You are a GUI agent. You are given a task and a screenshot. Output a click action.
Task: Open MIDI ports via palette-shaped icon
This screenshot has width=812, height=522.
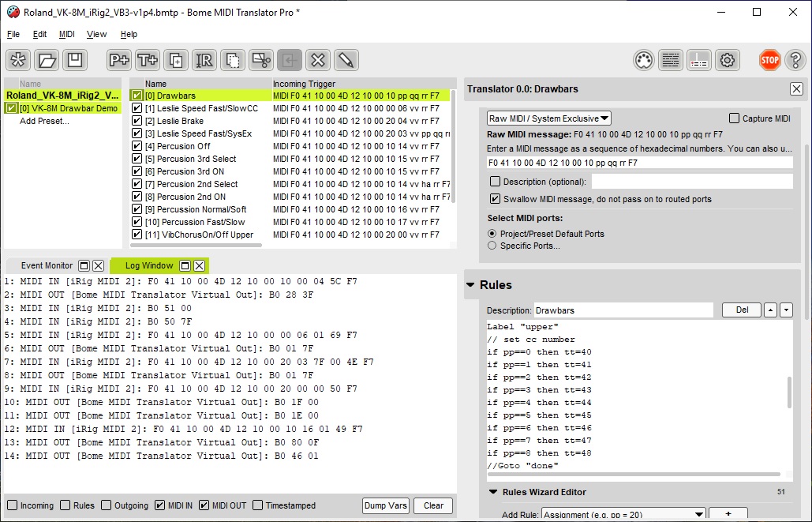[x=644, y=60]
